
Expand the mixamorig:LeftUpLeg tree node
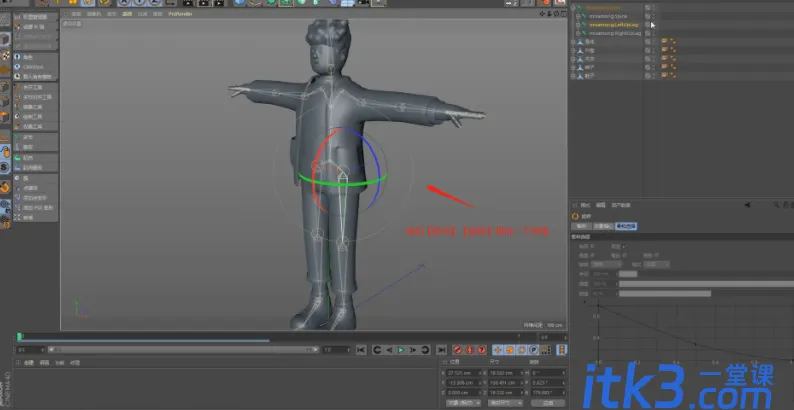click(578, 25)
